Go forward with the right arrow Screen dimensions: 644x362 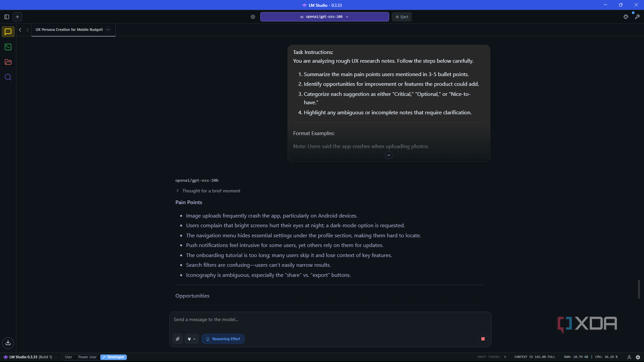point(27,30)
